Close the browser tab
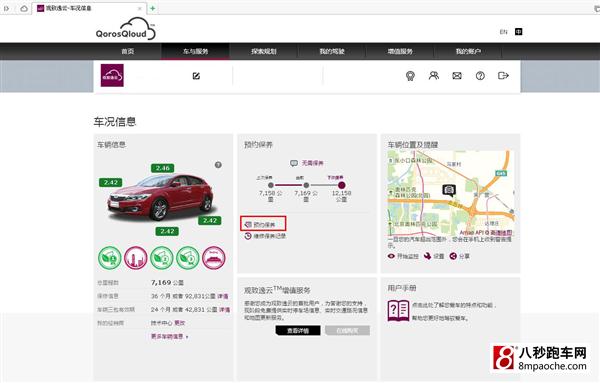The image size is (600, 383). tap(140, 8)
